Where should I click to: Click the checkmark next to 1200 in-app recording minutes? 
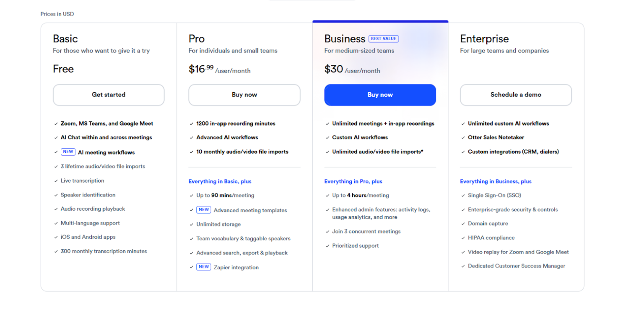click(192, 124)
